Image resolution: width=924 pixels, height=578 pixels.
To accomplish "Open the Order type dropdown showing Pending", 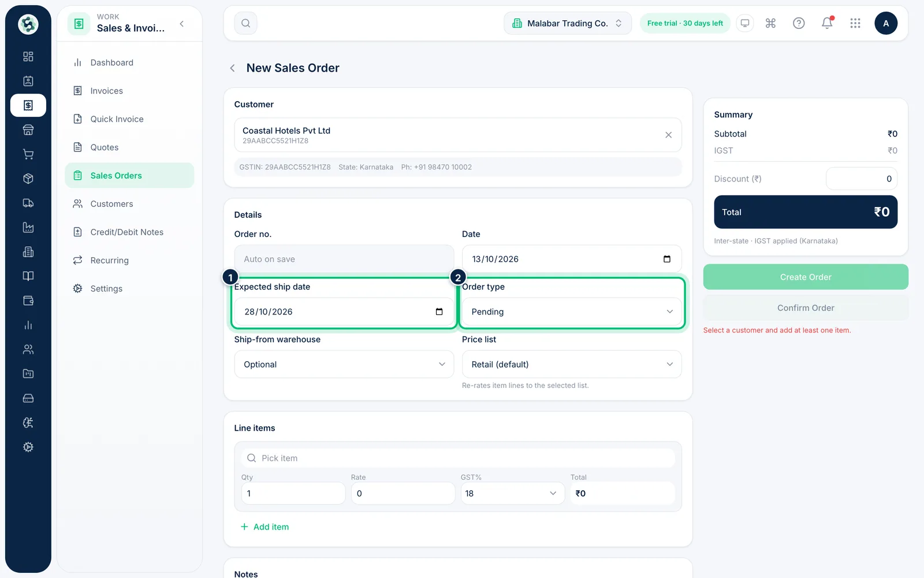I will (x=572, y=312).
